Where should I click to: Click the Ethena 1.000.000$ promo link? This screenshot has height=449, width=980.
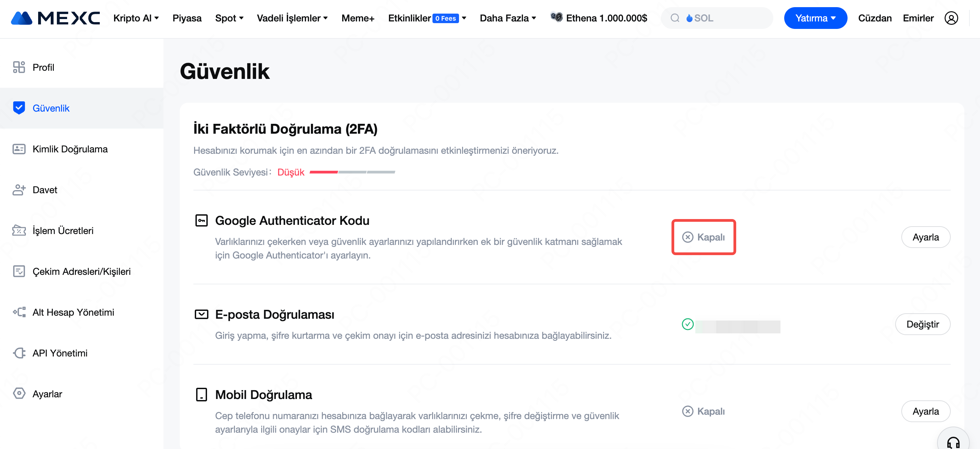[x=606, y=18]
